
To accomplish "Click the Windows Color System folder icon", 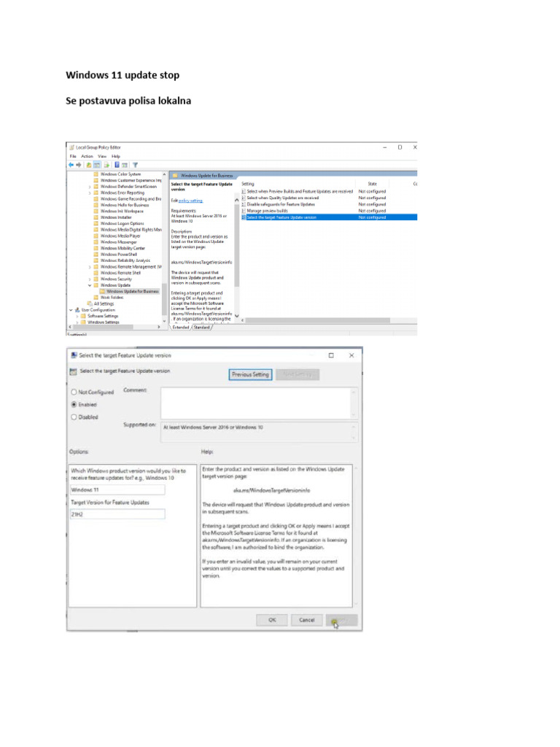I will coord(96,174).
